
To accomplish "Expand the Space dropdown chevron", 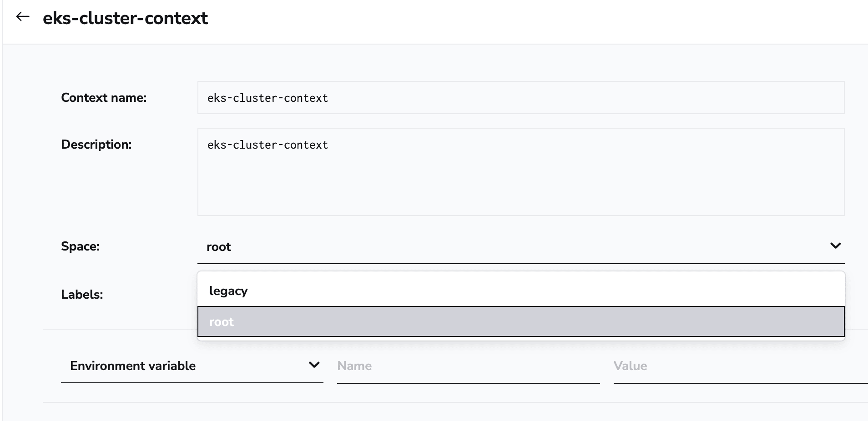I will (x=835, y=246).
